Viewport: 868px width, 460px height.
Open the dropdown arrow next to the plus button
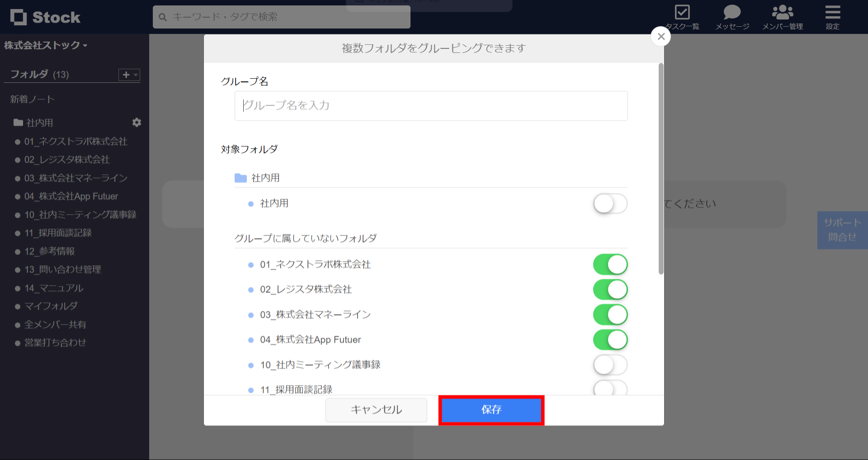pos(134,75)
